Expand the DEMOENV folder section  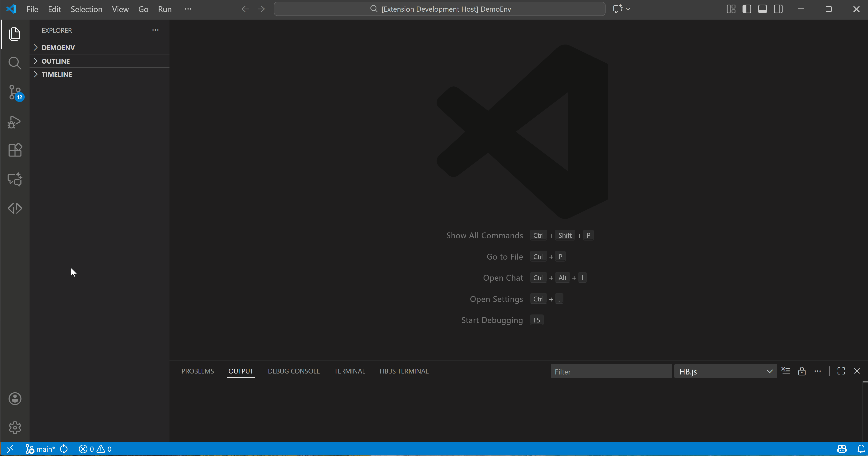coord(58,47)
